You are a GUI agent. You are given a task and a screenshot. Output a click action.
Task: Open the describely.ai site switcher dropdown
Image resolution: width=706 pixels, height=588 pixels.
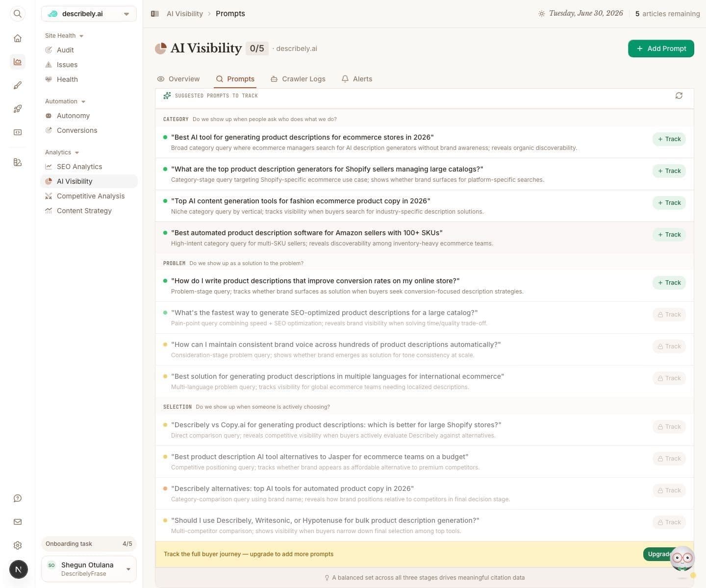pyautogui.click(x=89, y=14)
